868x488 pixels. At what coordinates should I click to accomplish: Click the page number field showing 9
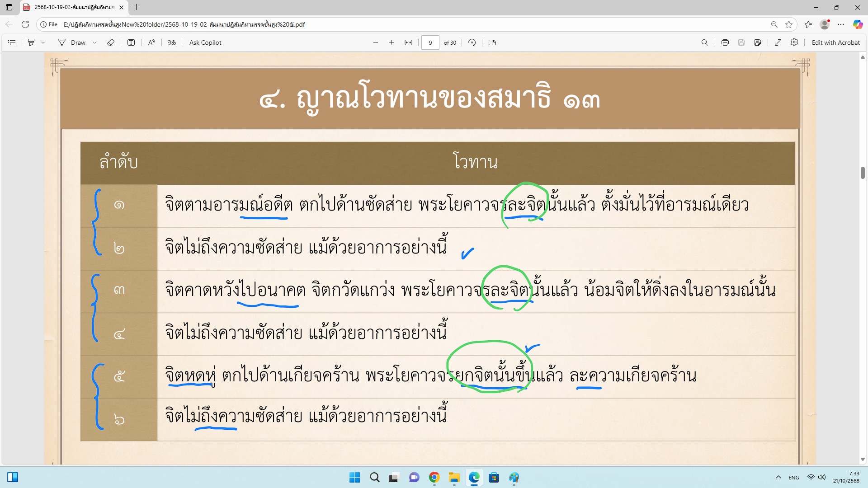pyautogui.click(x=430, y=42)
